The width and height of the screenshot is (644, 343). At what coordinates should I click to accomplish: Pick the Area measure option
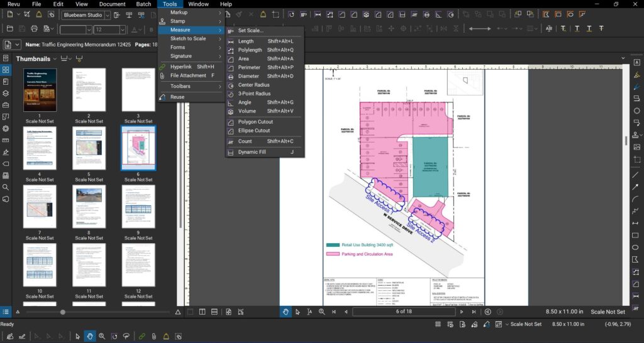pos(265,58)
